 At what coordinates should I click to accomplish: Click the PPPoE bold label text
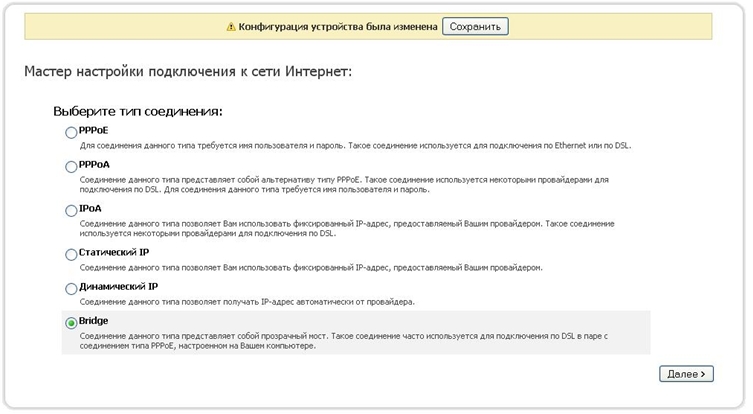click(x=93, y=130)
